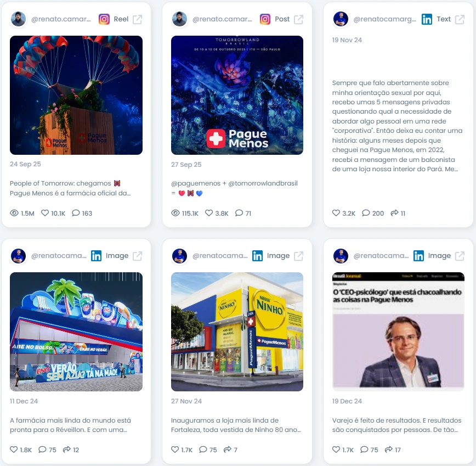Click the 'Sempre que falo abertamente' post text
Screen dimensions: 476x466
[398, 126]
